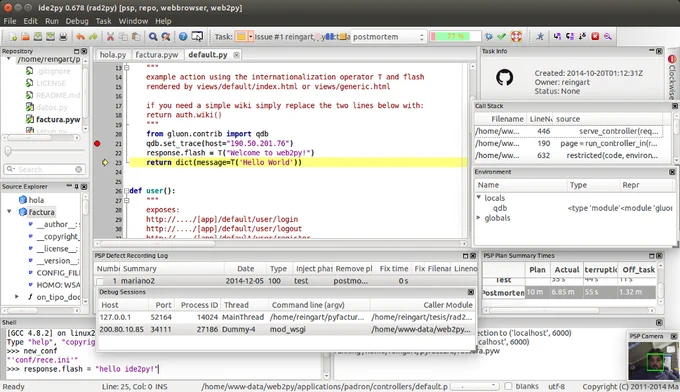This screenshot has width=680, height=392.
Task: Click the New file toolbar icon
Action: click(x=13, y=37)
